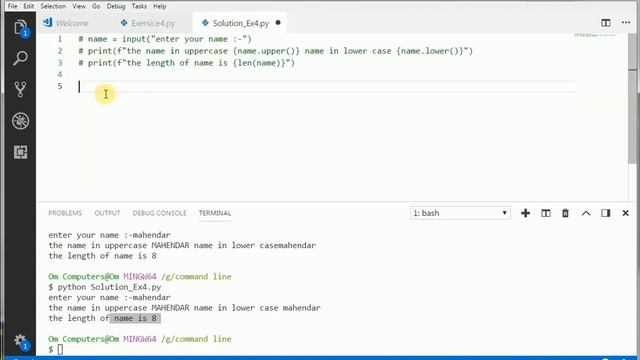Open the editor More Actions ellipsis menu
This screenshot has width=640, height=360.
626,23
